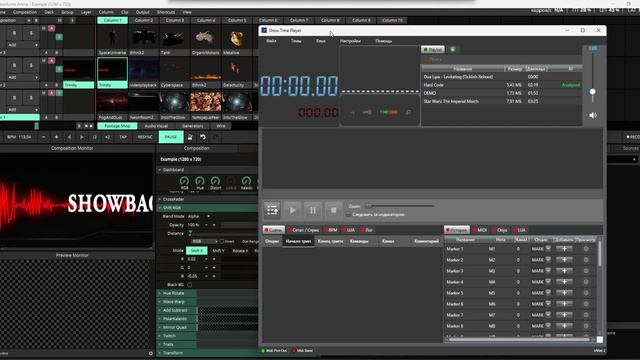640x360 pixels.
Task: Click the Show Time Player volume slider handle
Action: (x=592, y=92)
